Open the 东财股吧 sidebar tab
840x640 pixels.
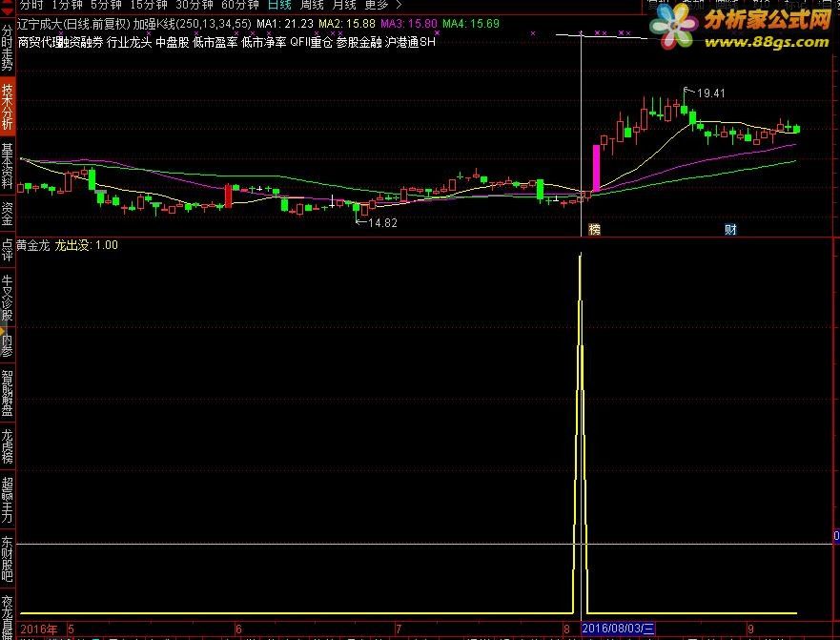pyautogui.click(x=7, y=559)
